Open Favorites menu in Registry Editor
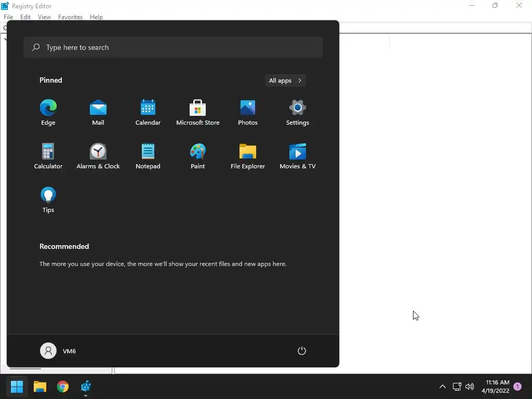This screenshot has height=399, width=532. [70, 17]
